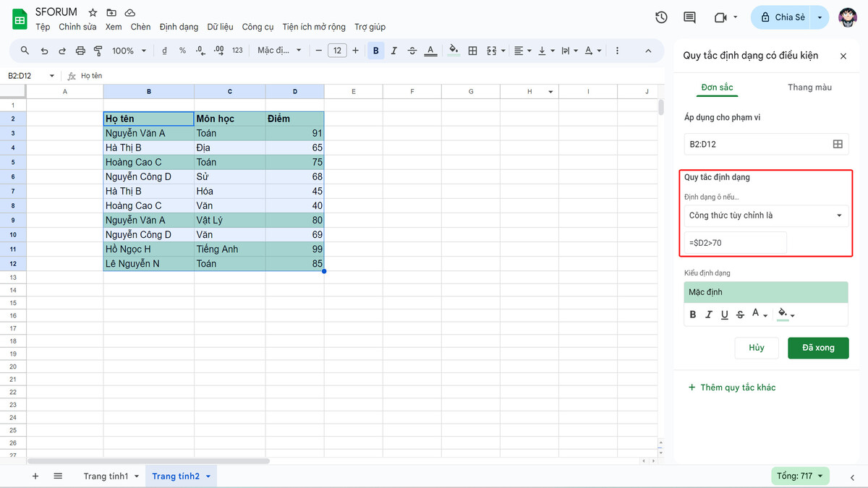
Task: Open the Công thức tùy chỉnh là dropdown
Action: point(766,215)
